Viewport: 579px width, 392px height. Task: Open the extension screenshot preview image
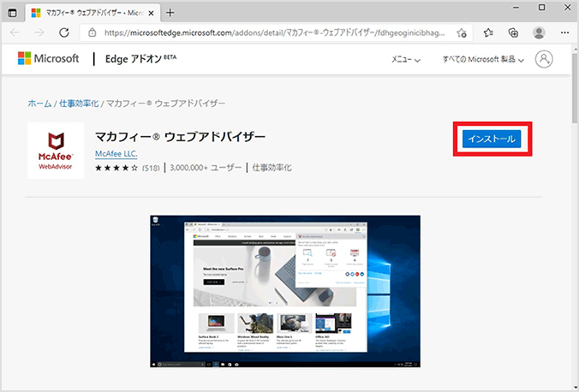click(285, 291)
